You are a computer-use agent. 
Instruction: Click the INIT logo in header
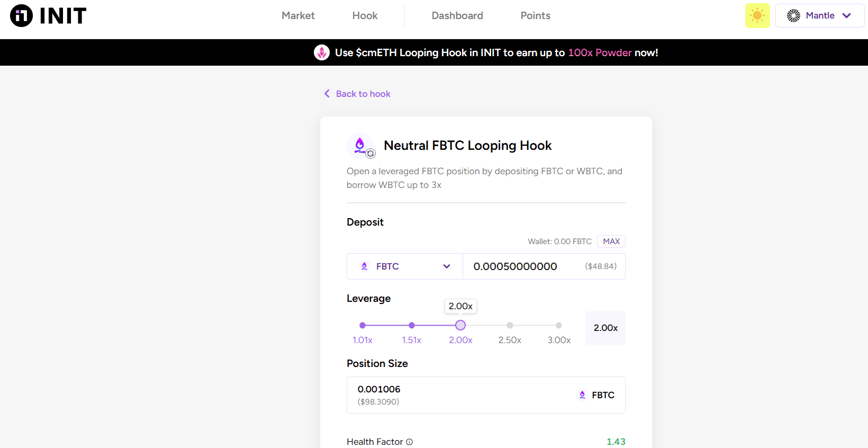(48, 16)
